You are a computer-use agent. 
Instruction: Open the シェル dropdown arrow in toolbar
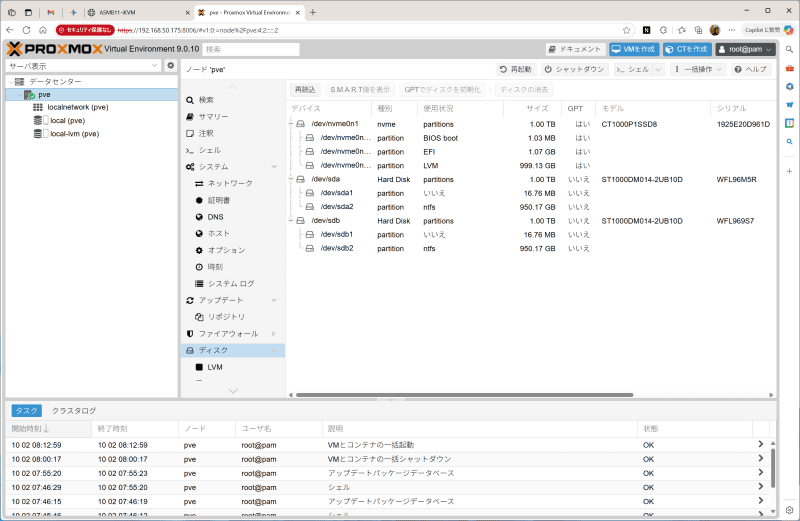[659, 69]
